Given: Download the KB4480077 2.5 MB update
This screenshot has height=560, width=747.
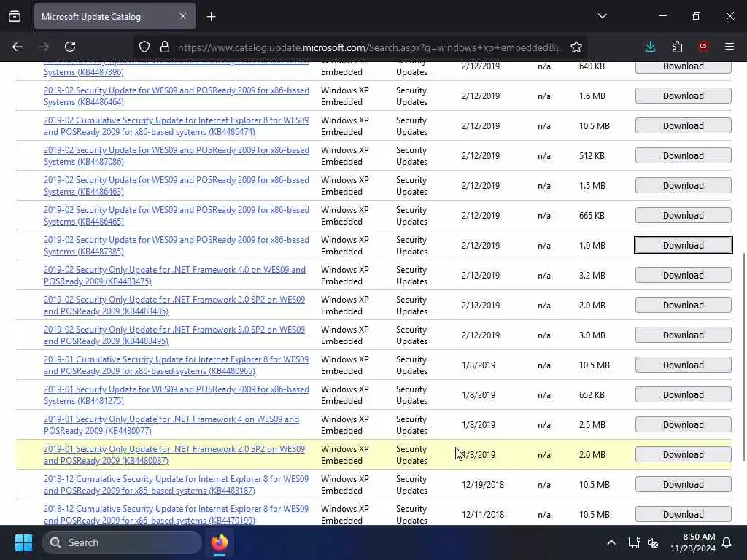Looking at the screenshot, I should coord(683,425).
